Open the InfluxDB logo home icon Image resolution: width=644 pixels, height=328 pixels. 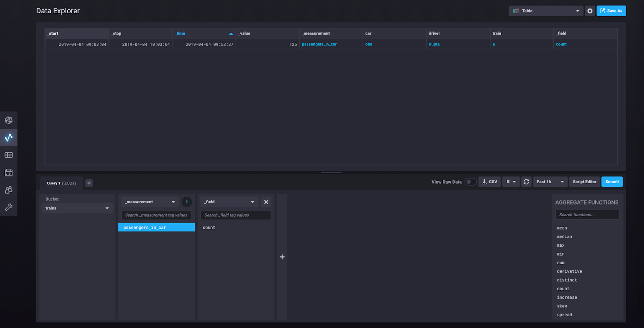8,120
